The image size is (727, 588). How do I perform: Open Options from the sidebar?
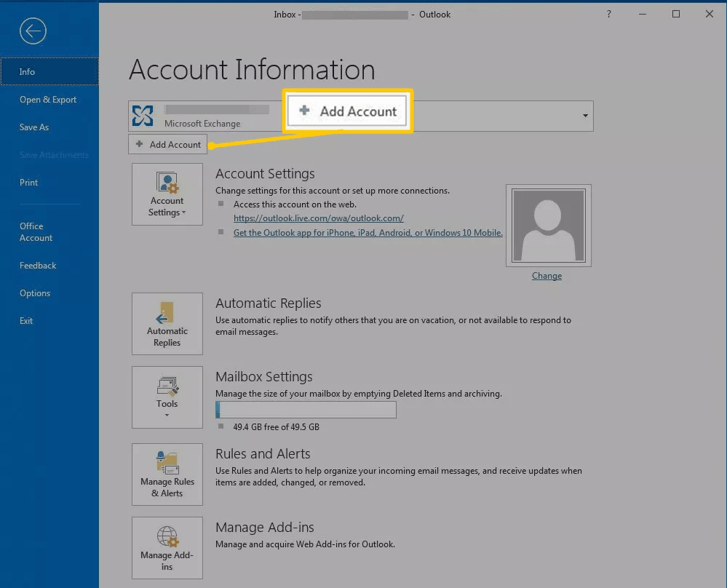(x=35, y=293)
